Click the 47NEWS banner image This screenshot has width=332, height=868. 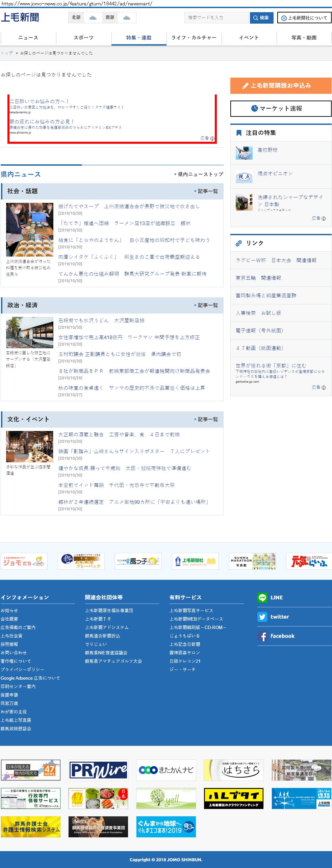point(31,770)
